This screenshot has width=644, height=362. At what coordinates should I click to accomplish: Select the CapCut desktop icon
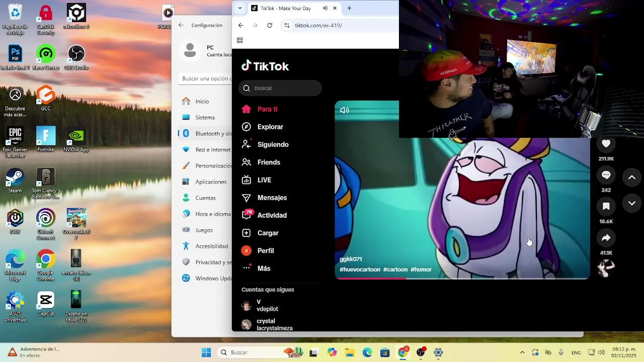46,304
